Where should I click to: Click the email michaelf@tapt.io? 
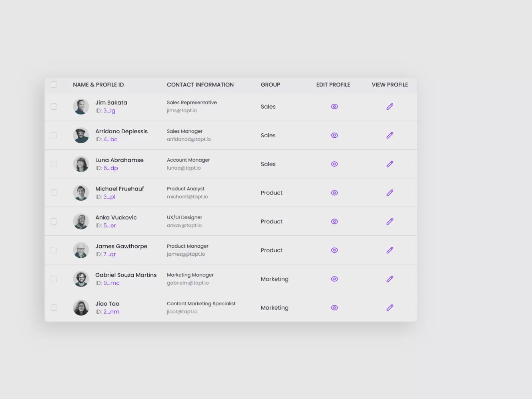[x=187, y=197]
